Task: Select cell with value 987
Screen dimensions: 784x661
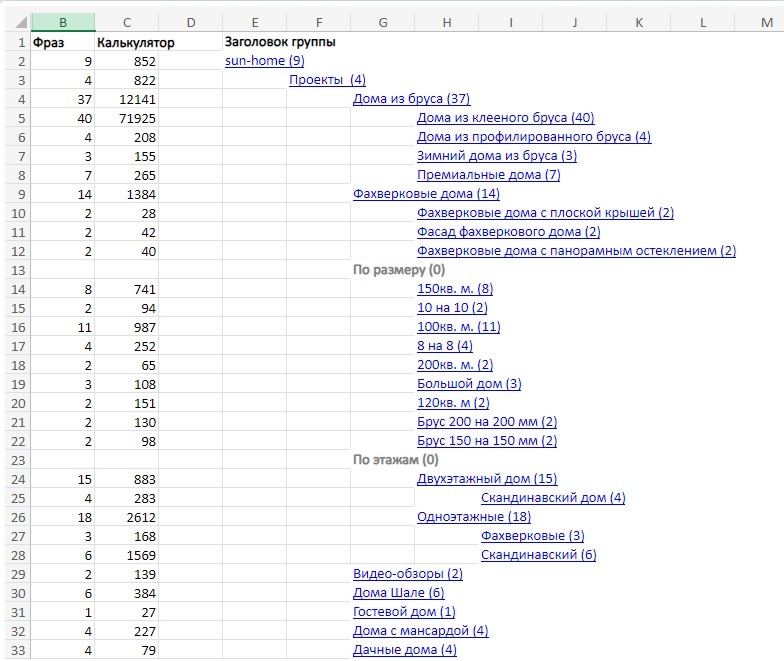Action: (127, 327)
